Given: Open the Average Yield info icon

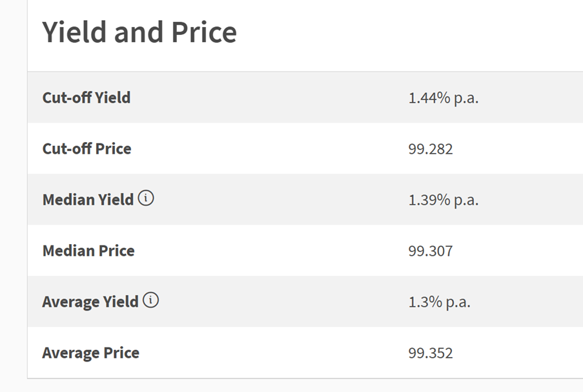Looking at the screenshot, I should [x=150, y=300].
